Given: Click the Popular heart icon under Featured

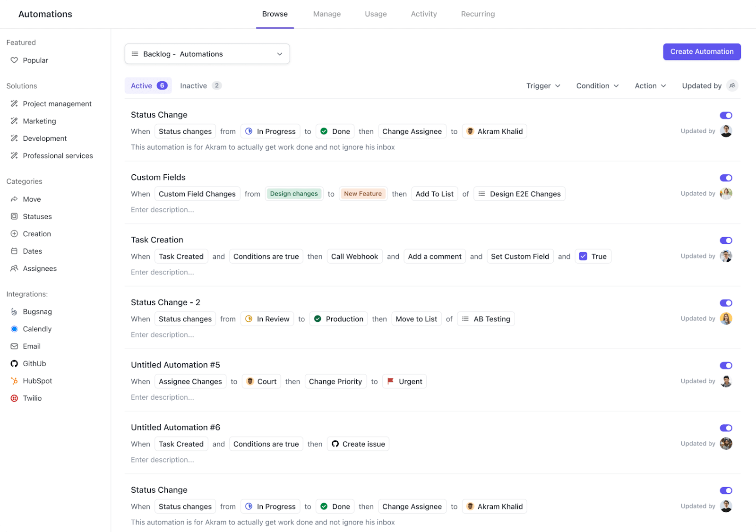Looking at the screenshot, I should pos(14,60).
